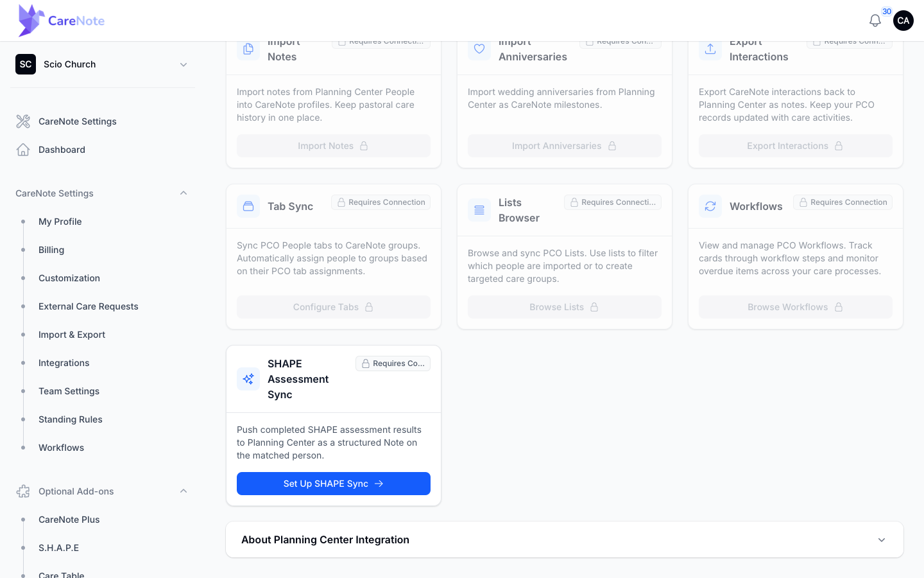Click the Export Interactions button
Screen dimensions: 924x578
(796, 146)
